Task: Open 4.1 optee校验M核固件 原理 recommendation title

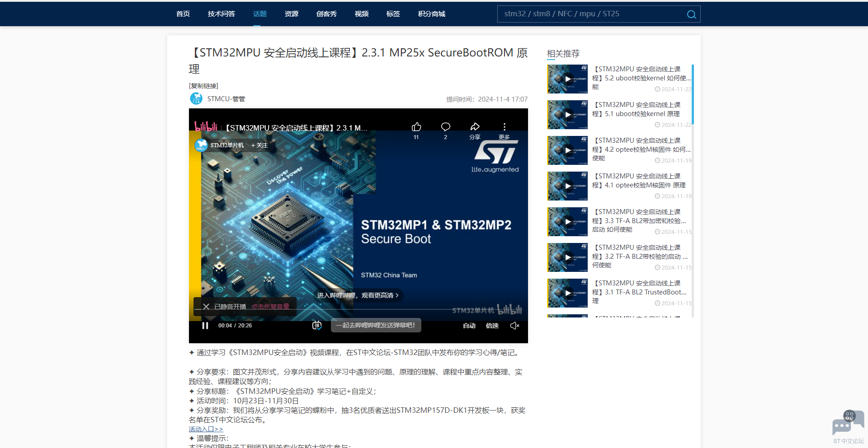Action: (639, 181)
